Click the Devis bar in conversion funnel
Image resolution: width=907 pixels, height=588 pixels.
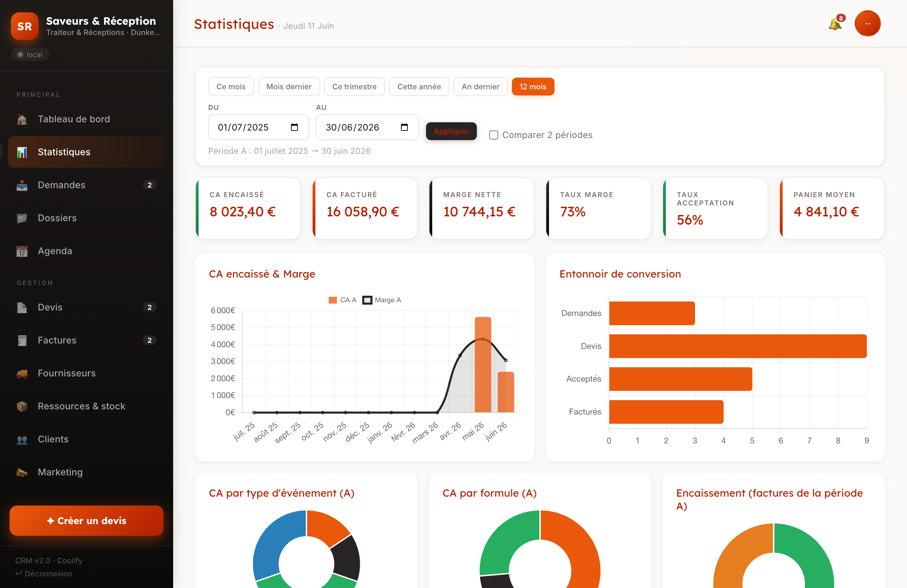[738, 346]
